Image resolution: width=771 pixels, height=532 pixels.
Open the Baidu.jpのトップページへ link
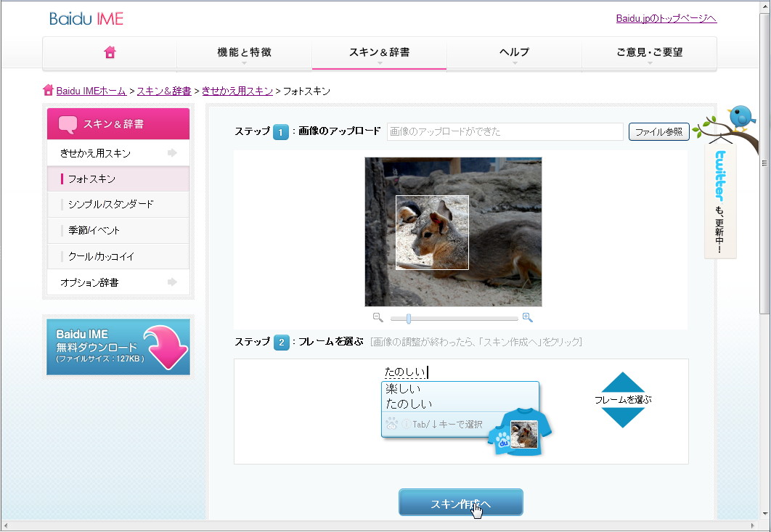point(665,18)
